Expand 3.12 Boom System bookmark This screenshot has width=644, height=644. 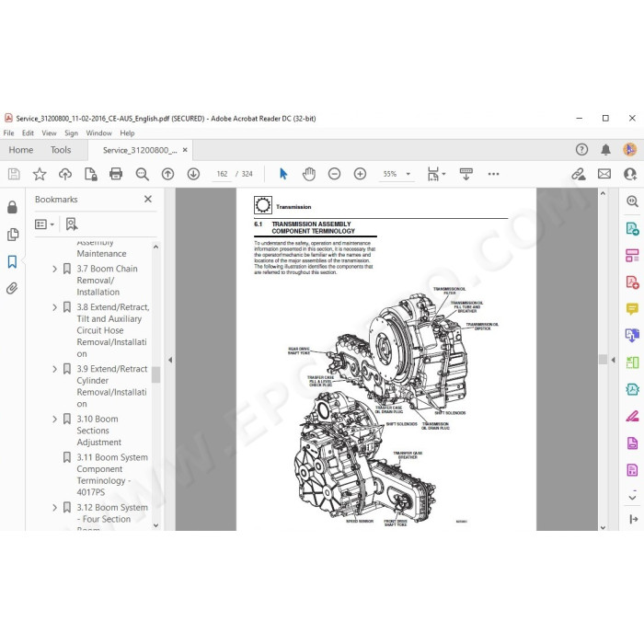54,508
